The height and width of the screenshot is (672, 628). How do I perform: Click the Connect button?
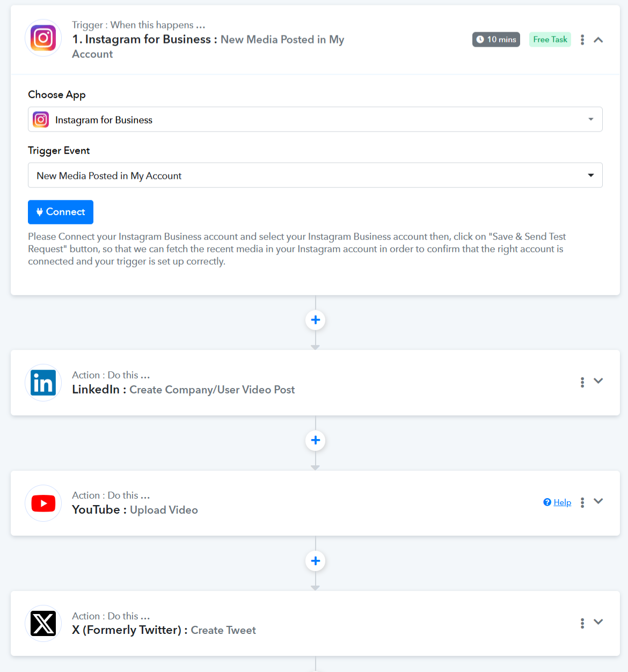[61, 212]
